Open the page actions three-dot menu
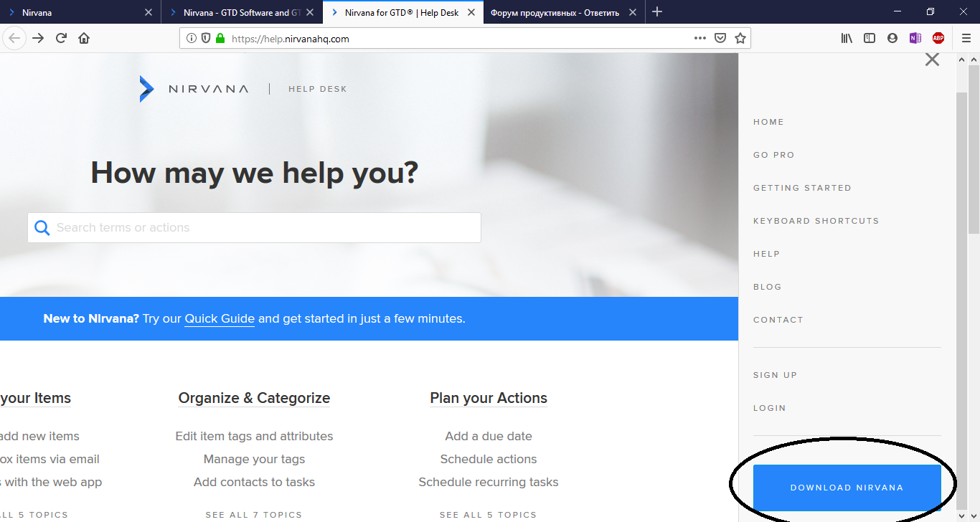 tap(700, 39)
